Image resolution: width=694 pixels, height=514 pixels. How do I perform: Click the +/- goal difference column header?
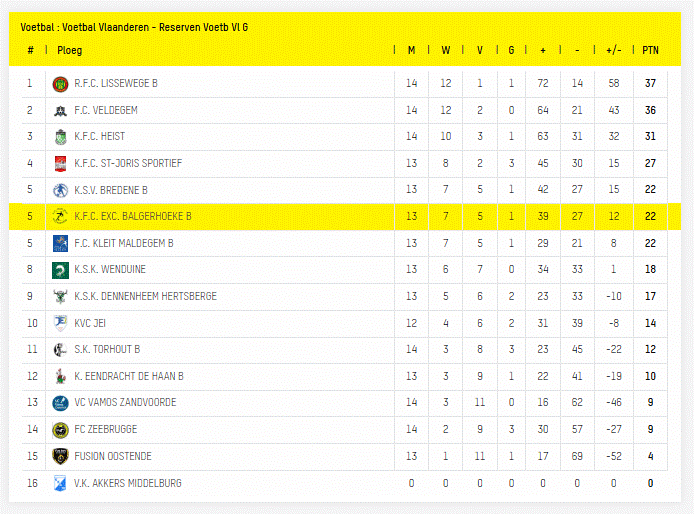(614, 50)
